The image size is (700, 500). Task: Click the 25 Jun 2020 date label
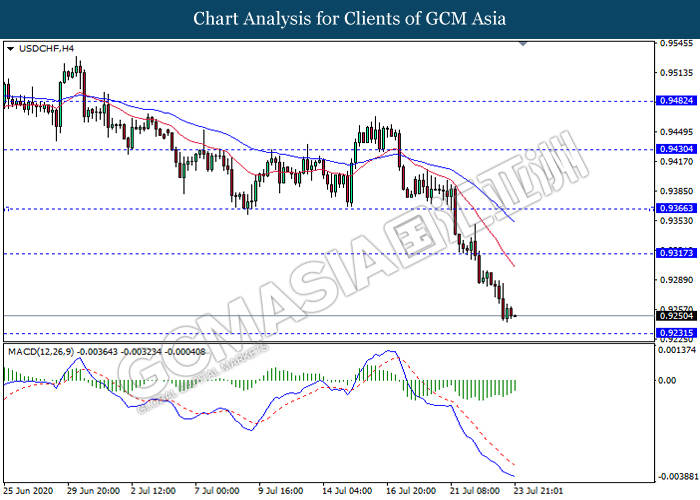coord(28,491)
